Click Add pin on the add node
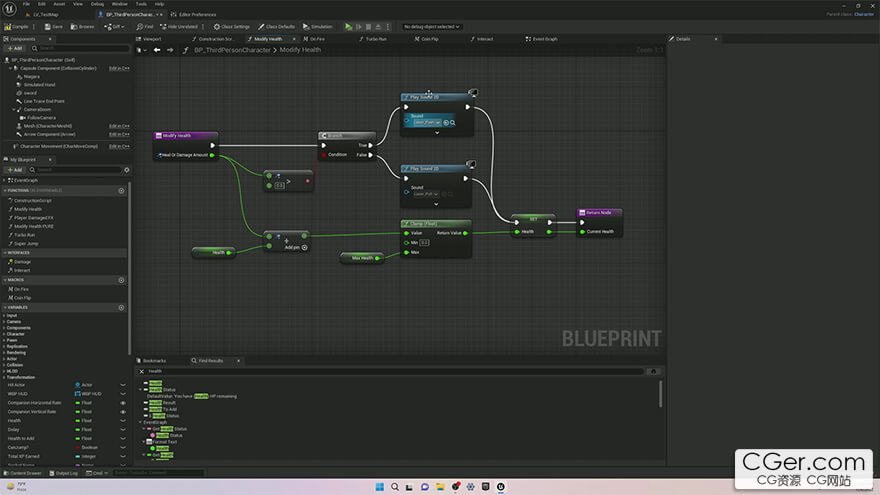 [x=296, y=248]
